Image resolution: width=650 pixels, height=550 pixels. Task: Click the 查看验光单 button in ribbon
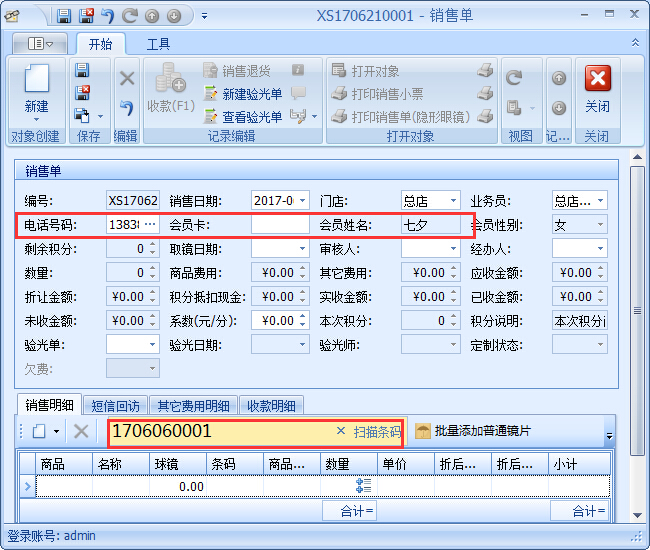[211, 117]
